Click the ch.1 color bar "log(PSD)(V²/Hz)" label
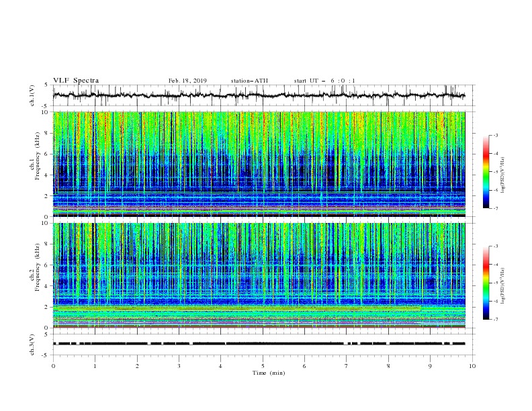Image resolution: width=532 pixels, height=411 pixels. [x=503, y=175]
